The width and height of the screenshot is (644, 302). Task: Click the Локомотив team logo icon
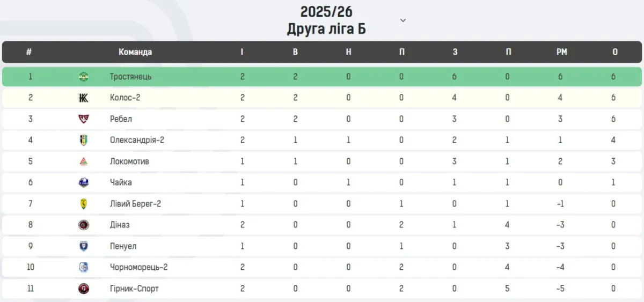pyautogui.click(x=84, y=161)
